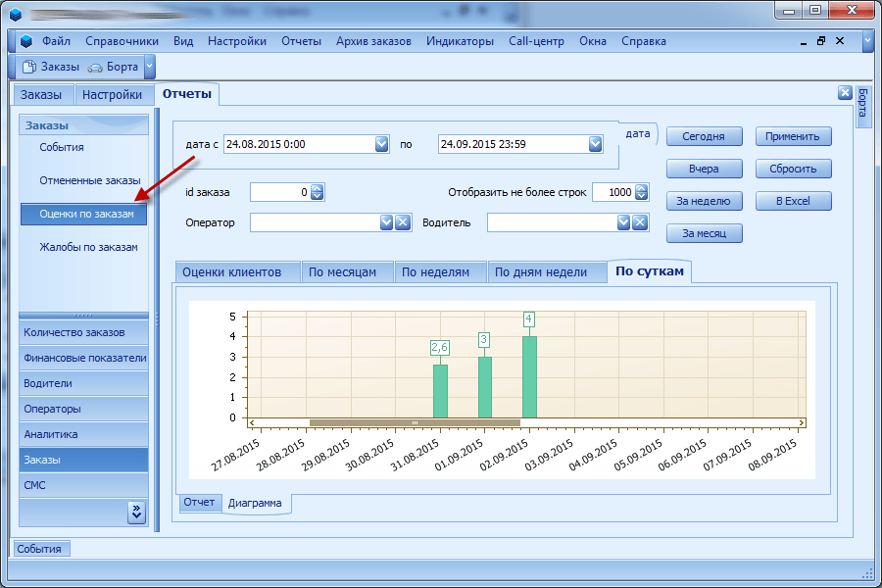Clear the Оператор field with its X button
Screen dimensions: 882x588
402,222
